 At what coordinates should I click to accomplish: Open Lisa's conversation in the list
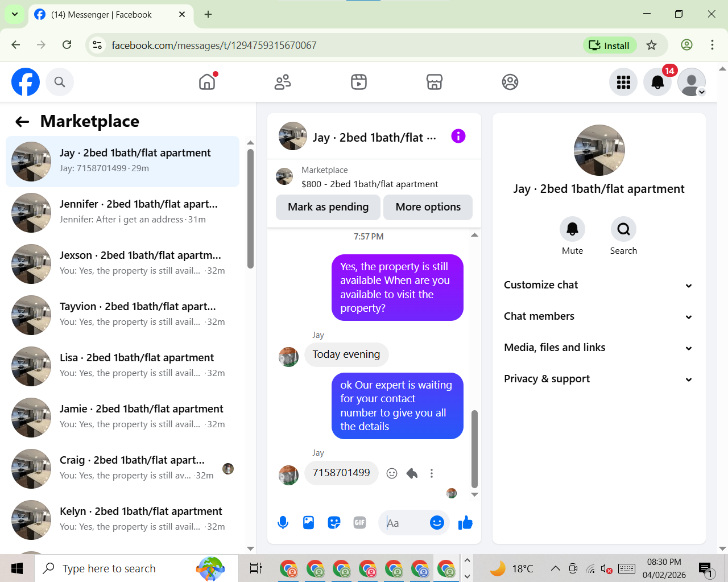coord(122,366)
